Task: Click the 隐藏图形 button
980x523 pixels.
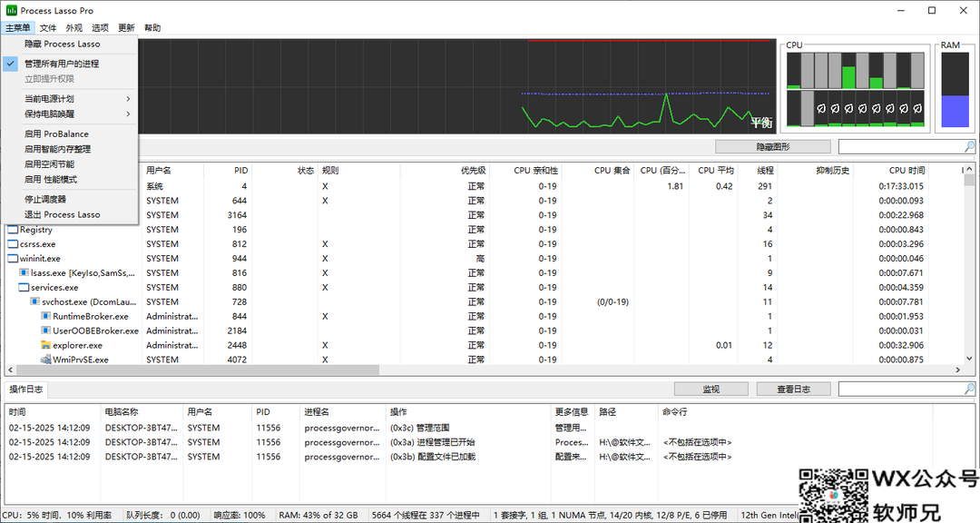Action: (773, 146)
